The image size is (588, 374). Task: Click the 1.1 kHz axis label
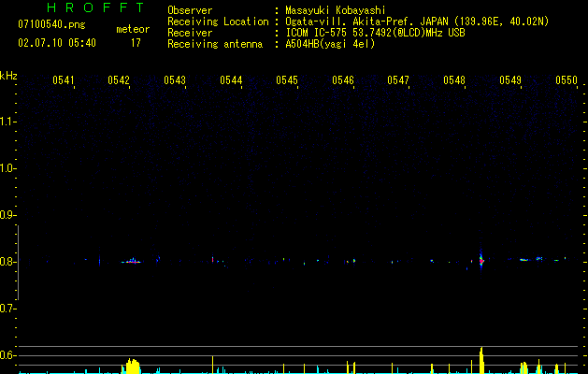click(7, 122)
